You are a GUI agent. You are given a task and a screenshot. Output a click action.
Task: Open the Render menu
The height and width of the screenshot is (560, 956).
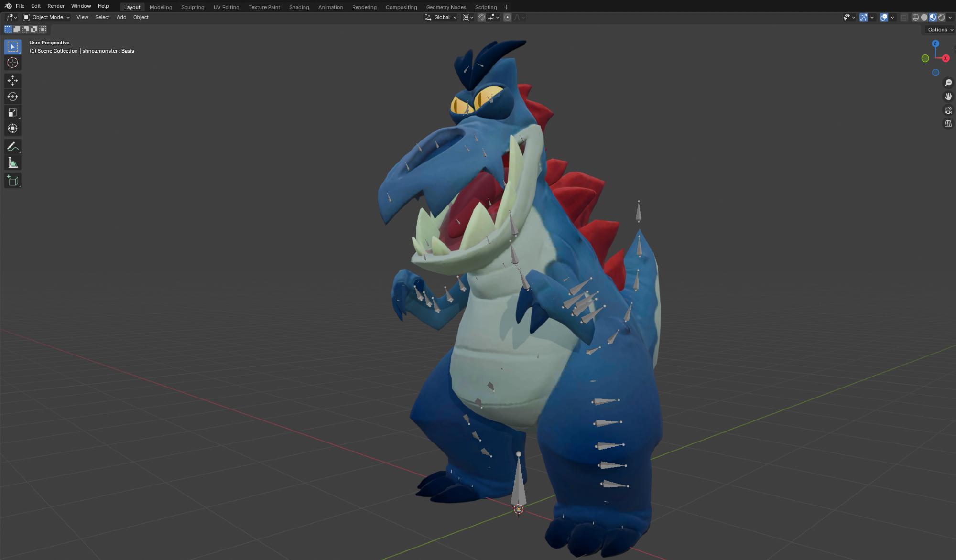tap(56, 6)
